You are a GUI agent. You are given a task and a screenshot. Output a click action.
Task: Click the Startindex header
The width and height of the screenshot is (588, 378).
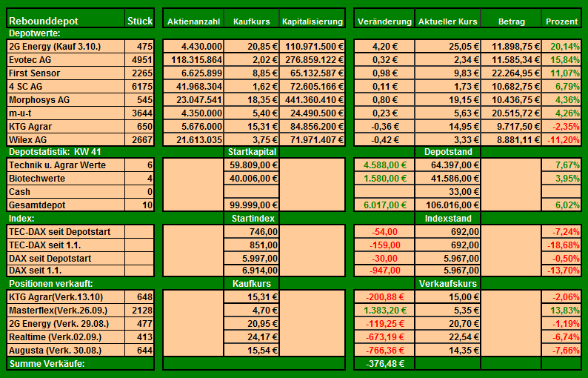pyautogui.click(x=253, y=219)
